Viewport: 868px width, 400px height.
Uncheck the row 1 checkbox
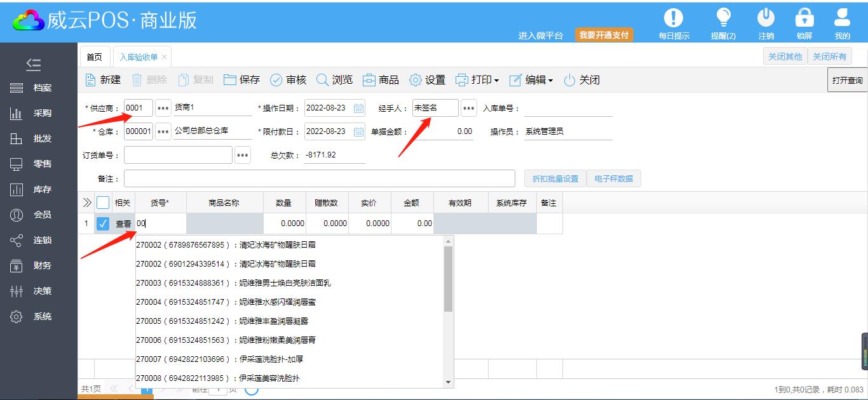(x=103, y=223)
